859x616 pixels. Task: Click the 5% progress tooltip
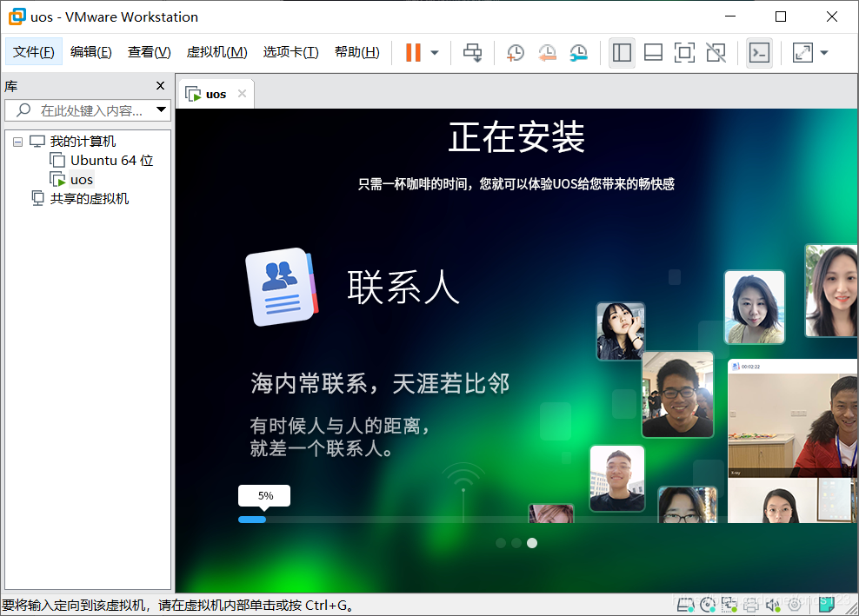click(264, 496)
